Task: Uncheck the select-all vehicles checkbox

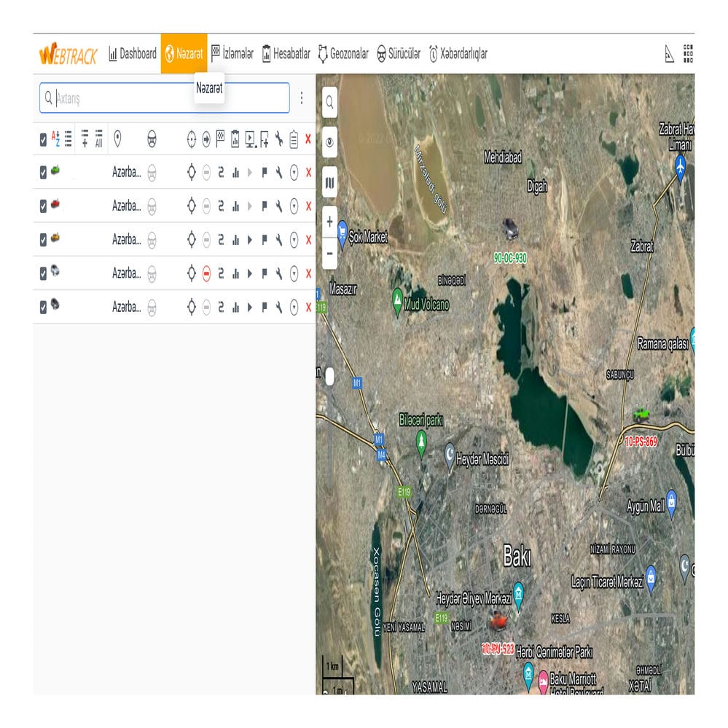Action: tap(43, 139)
